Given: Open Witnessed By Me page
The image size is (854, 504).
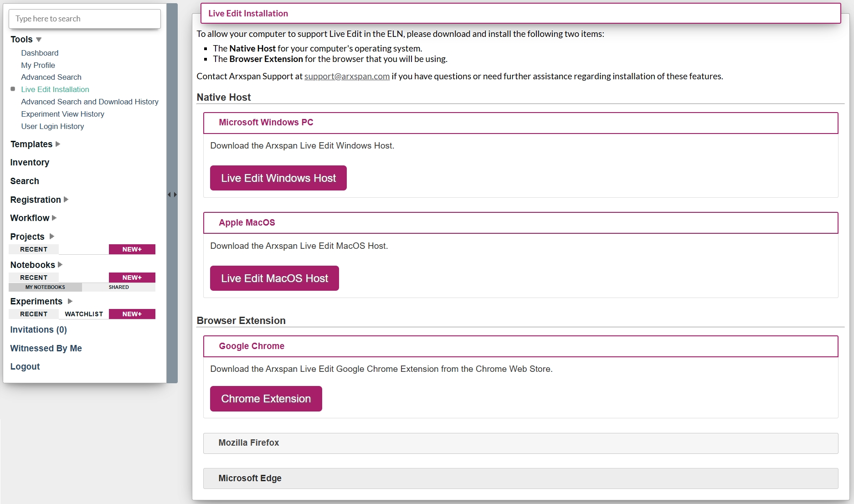Looking at the screenshot, I should tap(46, 349).
